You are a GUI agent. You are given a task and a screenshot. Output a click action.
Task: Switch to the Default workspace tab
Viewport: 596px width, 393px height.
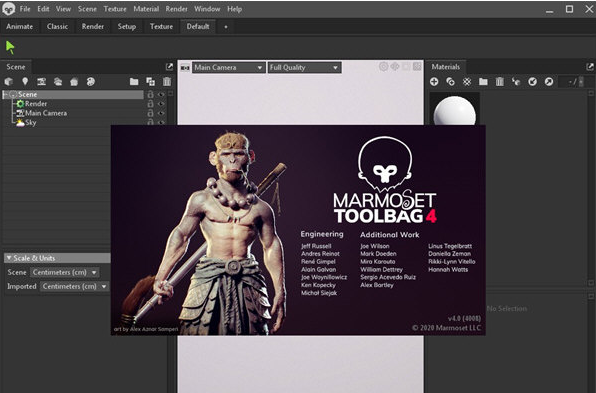click(198, 27)
